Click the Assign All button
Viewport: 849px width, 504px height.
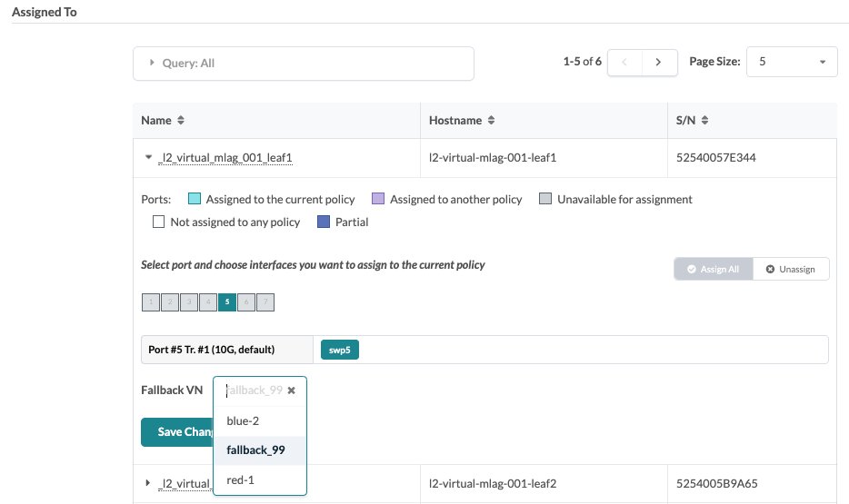pos(714,269)
